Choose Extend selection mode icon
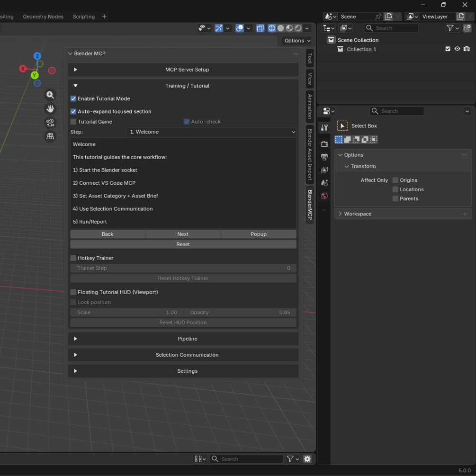 [x=347, y=140]
